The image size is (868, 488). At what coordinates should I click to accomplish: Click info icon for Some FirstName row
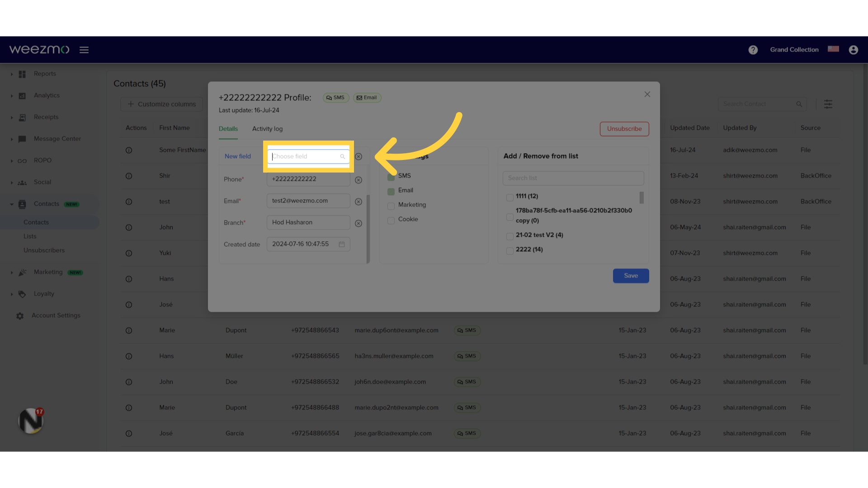pyautogui.click(x=129, y=150)
